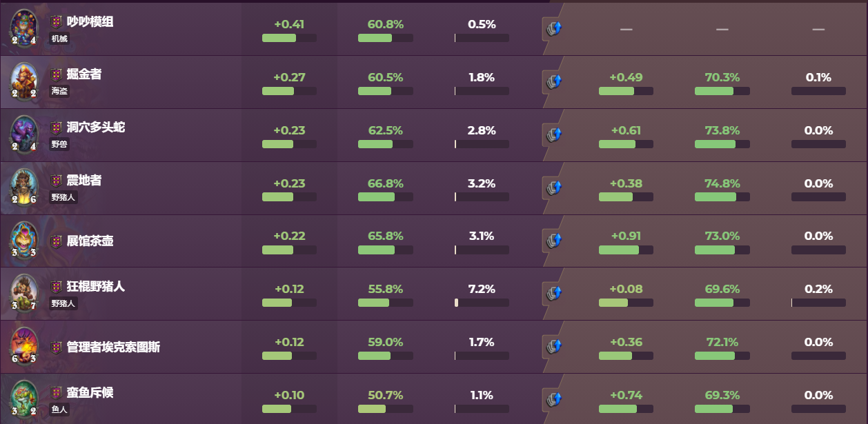The width and height of the screenshot is (868, 424).
Task: Click the upgrade icon in 吵吵模组 row
Action: (x=554, y=28)
